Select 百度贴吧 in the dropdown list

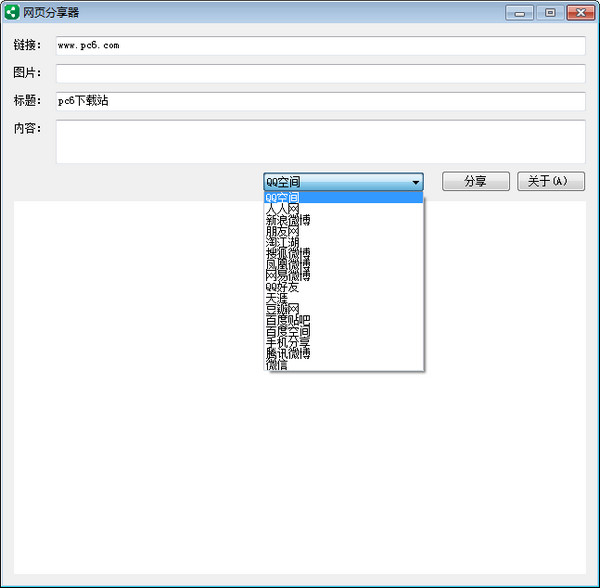pyautogui.click(x=344, y=319)
